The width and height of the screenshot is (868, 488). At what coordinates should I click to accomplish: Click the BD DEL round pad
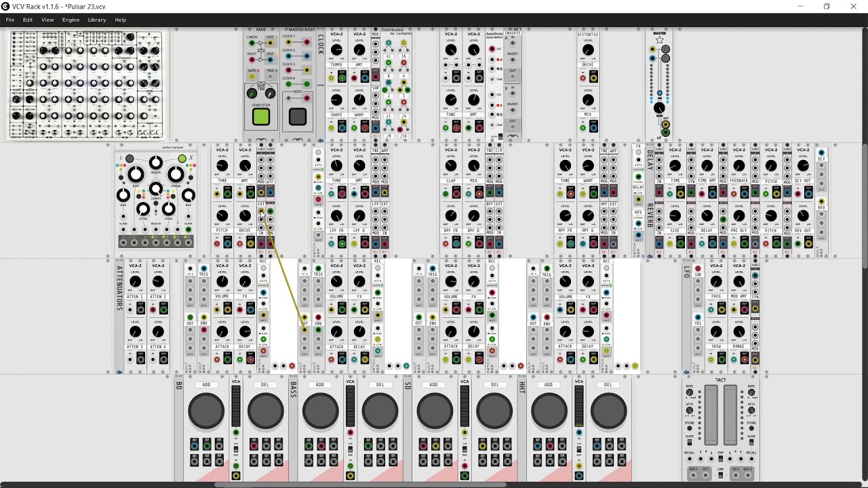click(x=265, y=411)
